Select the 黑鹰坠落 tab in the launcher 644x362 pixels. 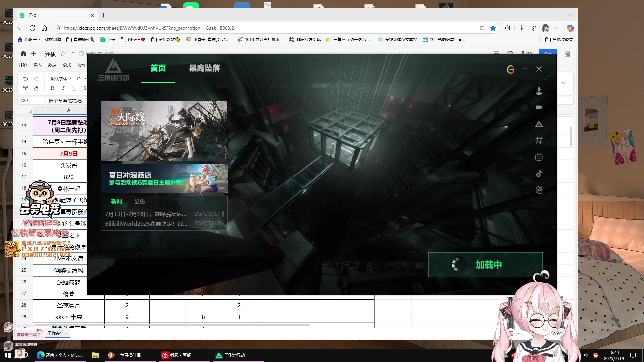pyautogui.click(x=204, y=68)
